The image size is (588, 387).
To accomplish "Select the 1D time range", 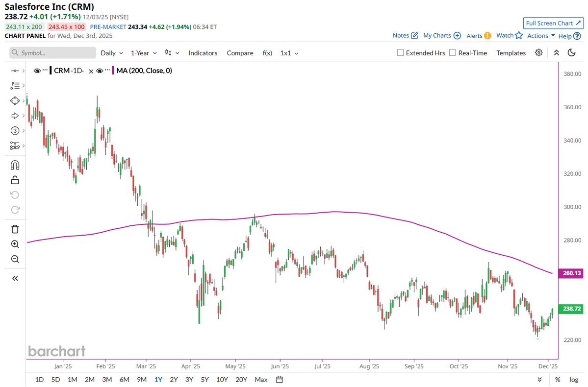I will coord(39,380).
